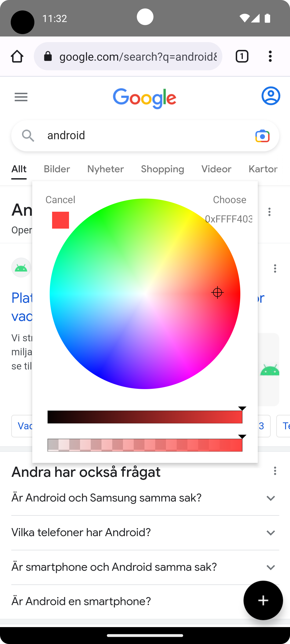The image size is (290, 644).
Task: Tap the magnifying glass search icon
Action: tap(28, 136)
